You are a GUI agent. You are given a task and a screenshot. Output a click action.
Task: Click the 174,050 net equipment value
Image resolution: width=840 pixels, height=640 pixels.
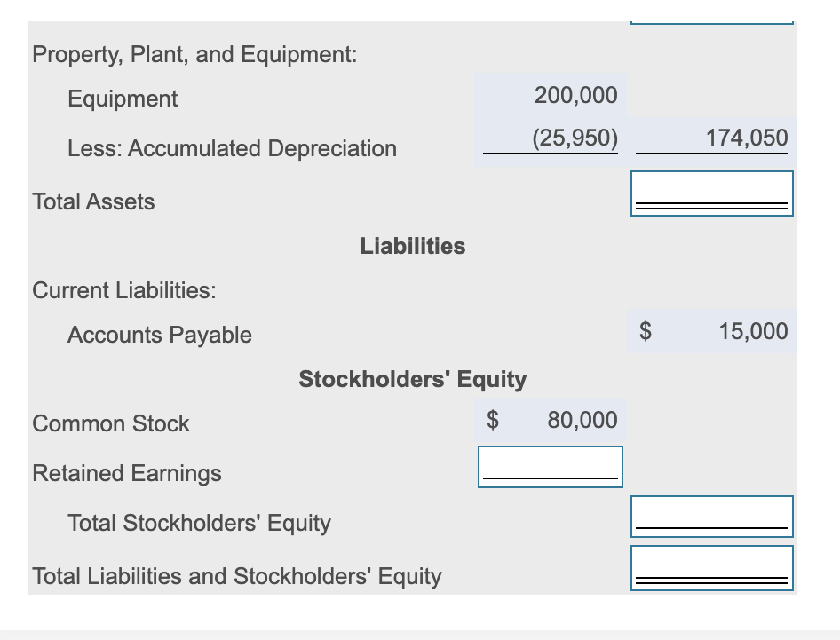pos(746,138)
